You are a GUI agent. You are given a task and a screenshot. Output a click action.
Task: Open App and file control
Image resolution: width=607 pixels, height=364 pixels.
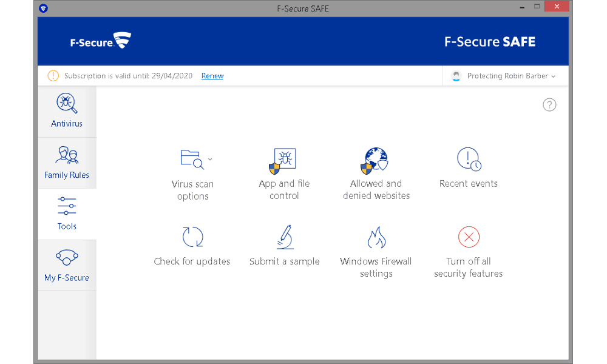[x=284, y=174]
